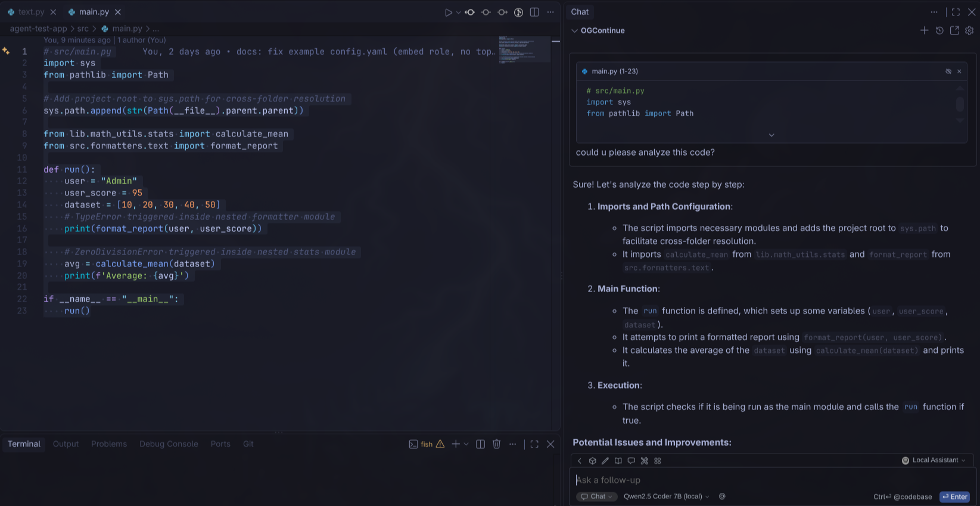Click the book docs icon in chat toolbar
Image resolution: width=980 pixels, height=506 pixels.
[618, 461]
